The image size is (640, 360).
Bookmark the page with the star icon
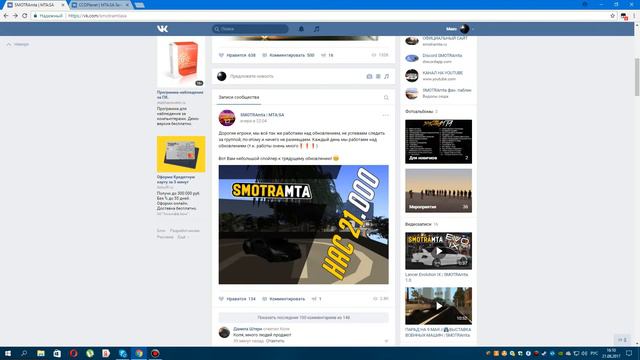click(612, 16)
